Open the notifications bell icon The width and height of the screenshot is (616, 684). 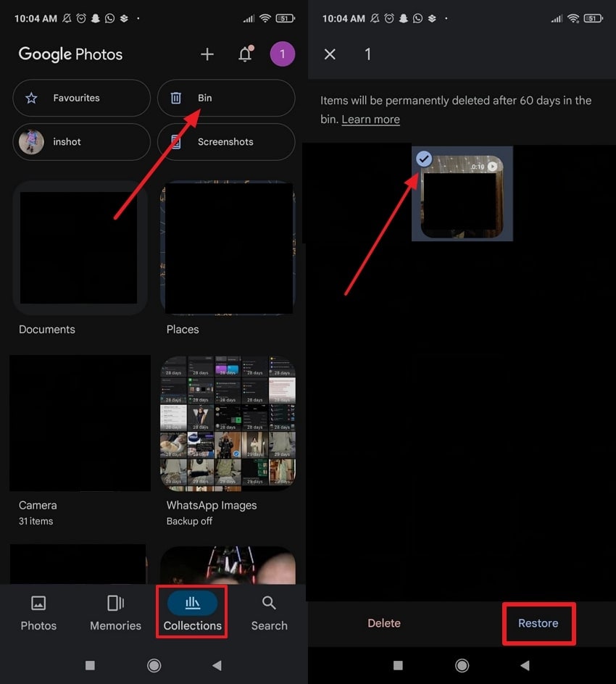tap(246, 54)
